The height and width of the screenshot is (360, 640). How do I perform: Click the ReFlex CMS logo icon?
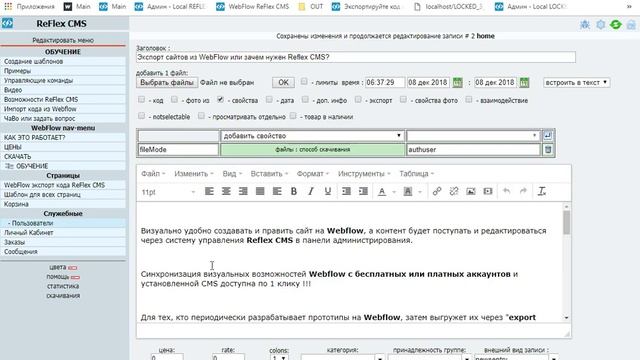pos(7,23)
